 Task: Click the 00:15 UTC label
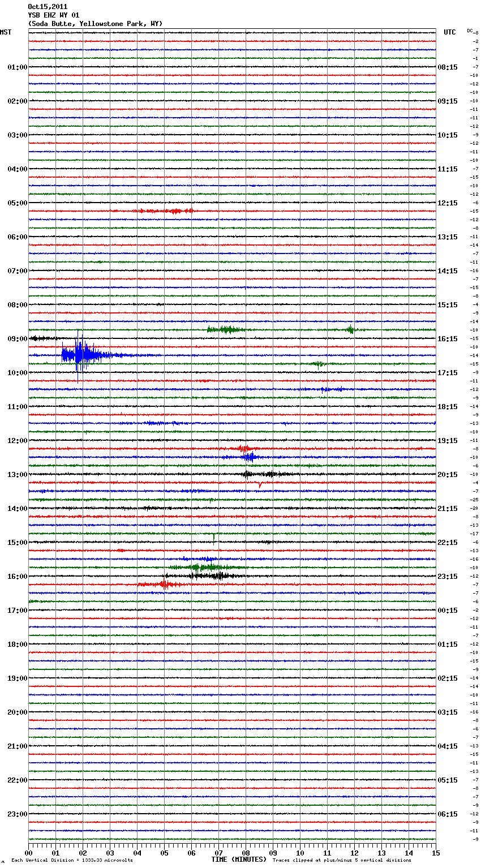448,611
